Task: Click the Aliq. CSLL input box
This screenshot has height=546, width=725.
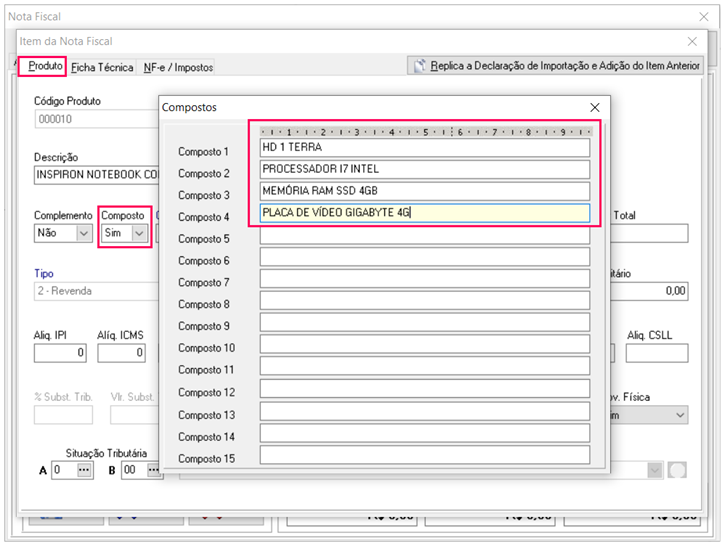Action: (x=656, y=352)
